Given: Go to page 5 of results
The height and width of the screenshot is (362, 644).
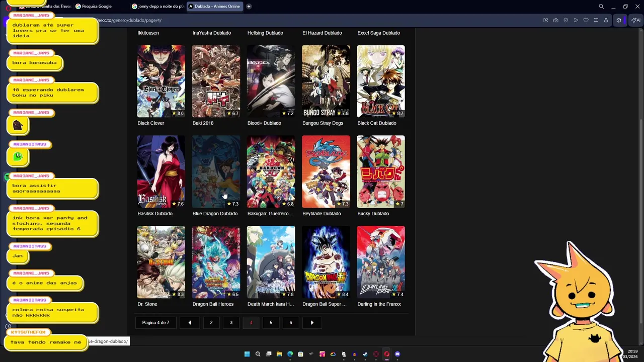Looking at the screenshot, I should click(271, 323).
